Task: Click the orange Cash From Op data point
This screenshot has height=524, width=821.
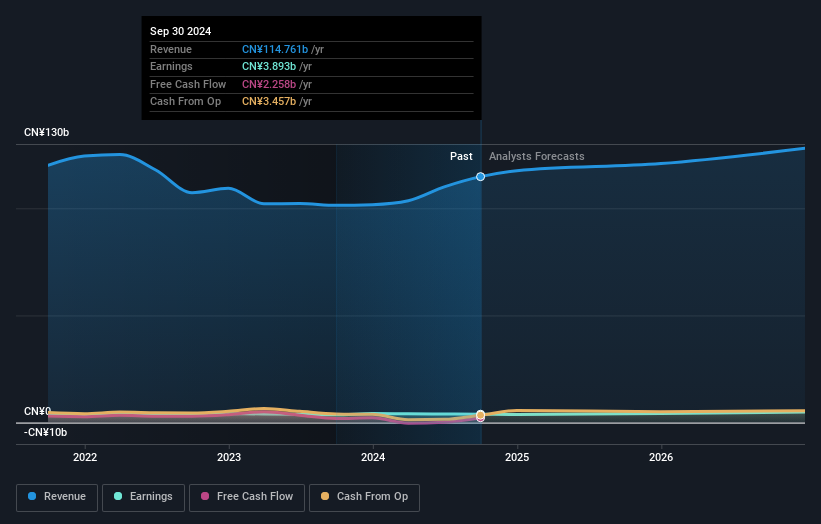Action: click(480, 415)
